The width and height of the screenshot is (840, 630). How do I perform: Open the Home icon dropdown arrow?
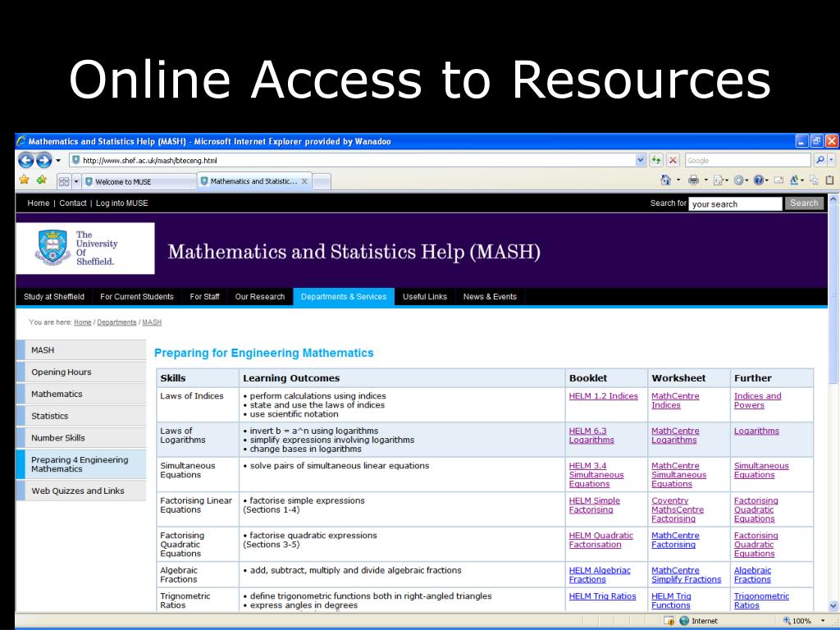point(678,180)
